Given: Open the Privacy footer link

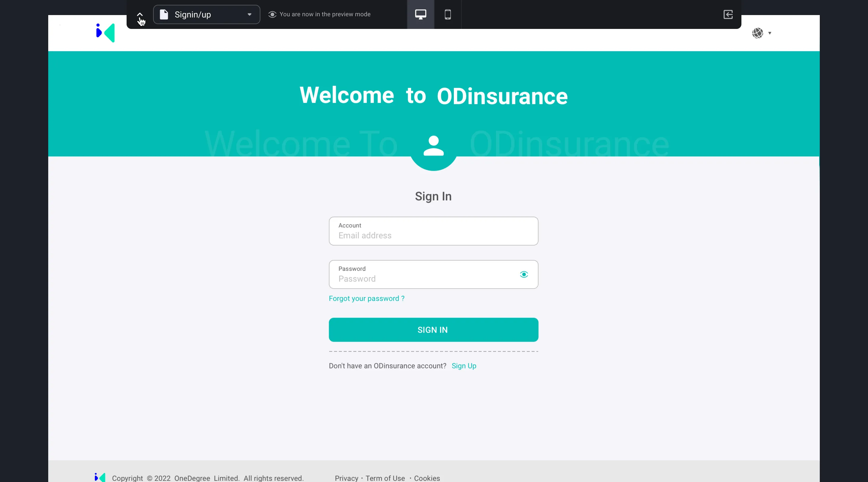Looking at the screenshot, I should [346, 478].
